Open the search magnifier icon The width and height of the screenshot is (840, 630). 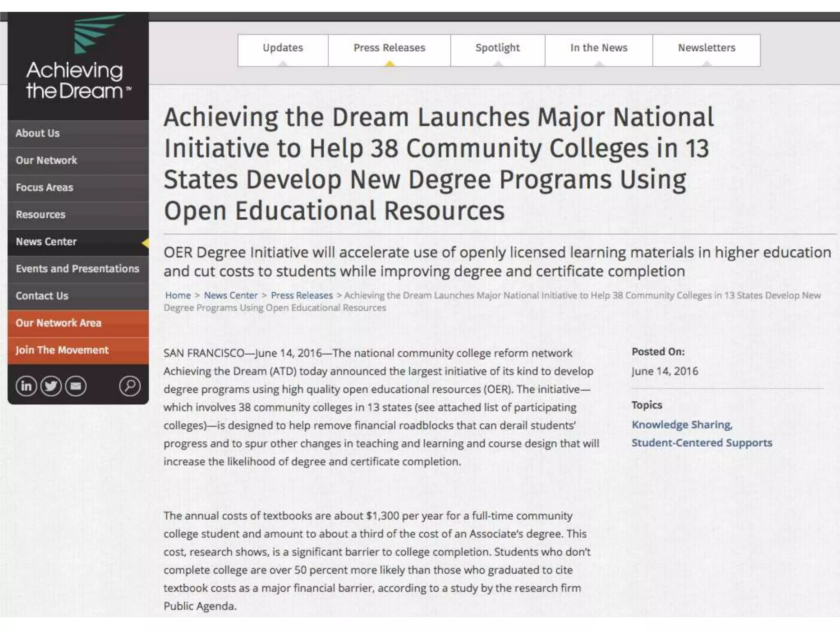(130, 386)
